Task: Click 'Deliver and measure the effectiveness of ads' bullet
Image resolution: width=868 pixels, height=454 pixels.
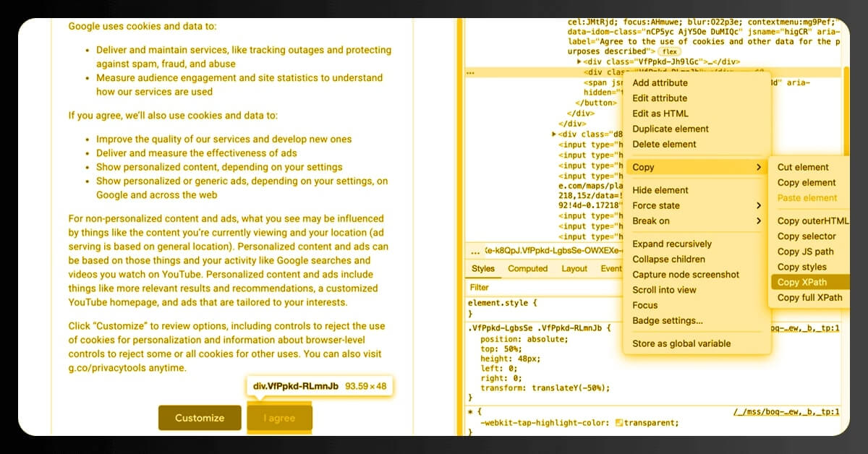Action: point(197,153)
